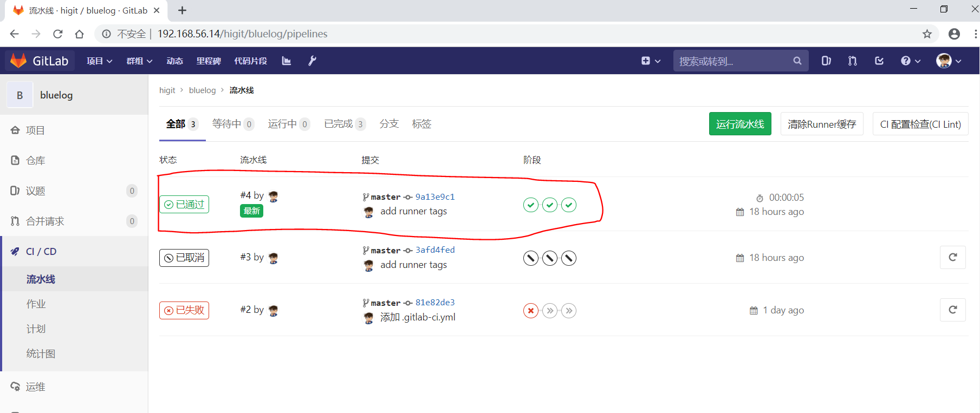The height and width of the screenshot is (413, 980).
Task: Open the help question mark dropdown
Action: (911, 61)
